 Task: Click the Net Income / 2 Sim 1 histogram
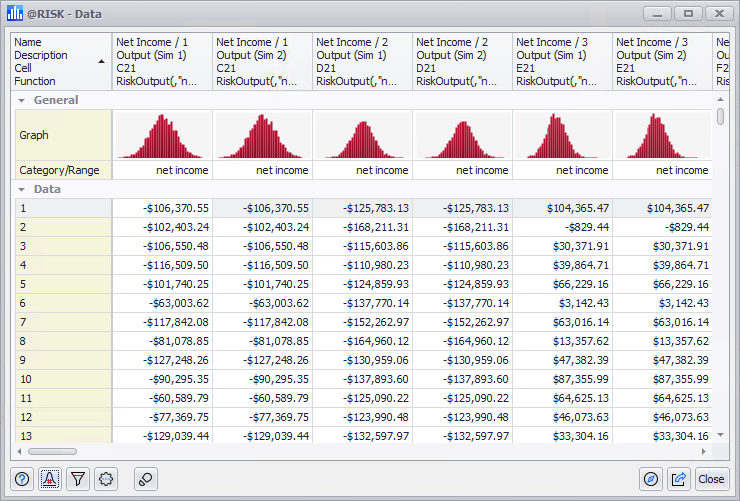[x=362, y=135]
